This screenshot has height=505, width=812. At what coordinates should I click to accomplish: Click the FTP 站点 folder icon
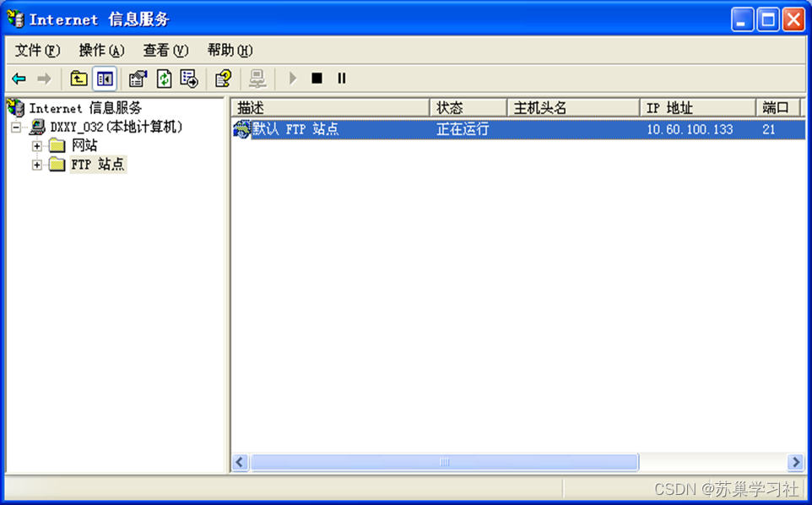tap(57, 165)
